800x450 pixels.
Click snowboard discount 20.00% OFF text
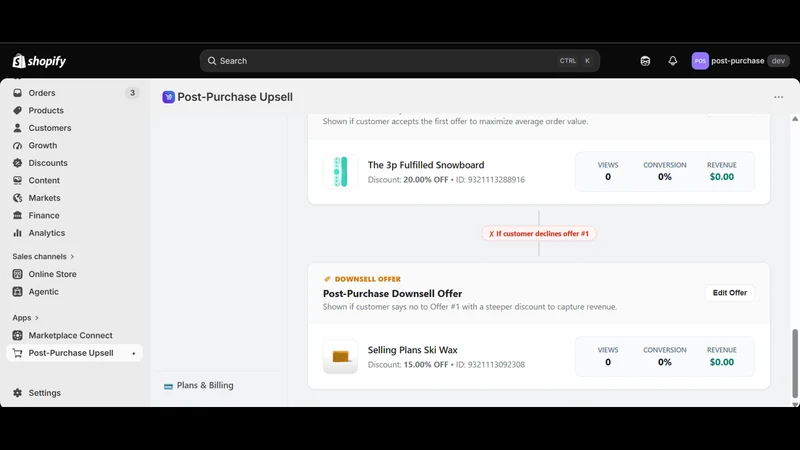426,180
